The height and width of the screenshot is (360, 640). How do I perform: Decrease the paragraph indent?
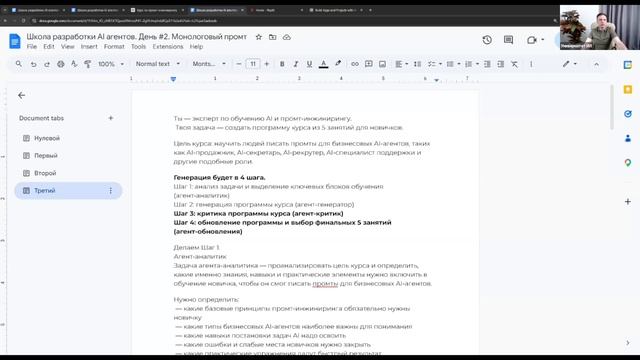point(487,64)
